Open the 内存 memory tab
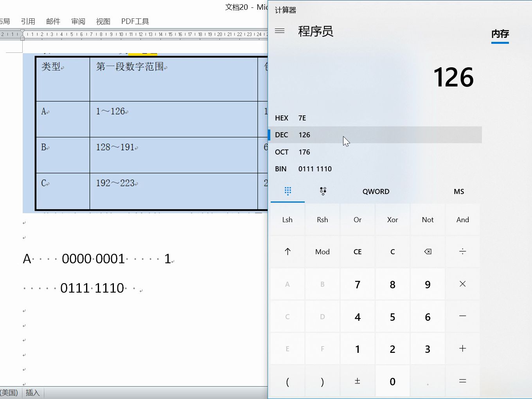The width and height of the screenshot is (532, 399). pos(500,34)
